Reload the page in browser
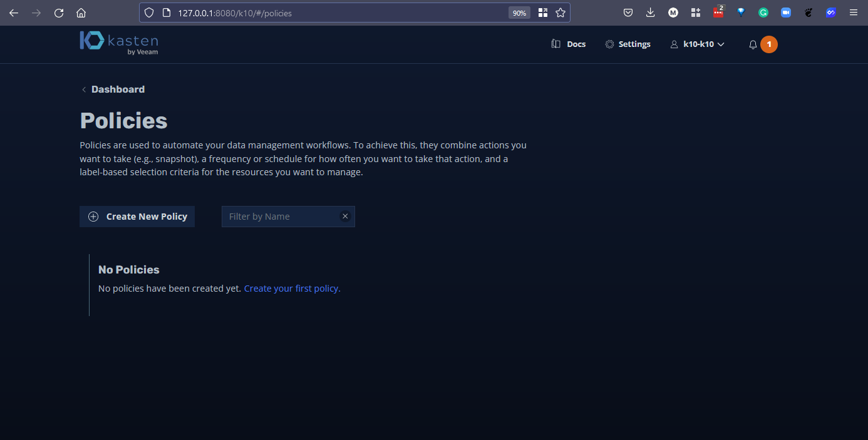Viewport: 868px width, 440px height. [x=59, y=13]
